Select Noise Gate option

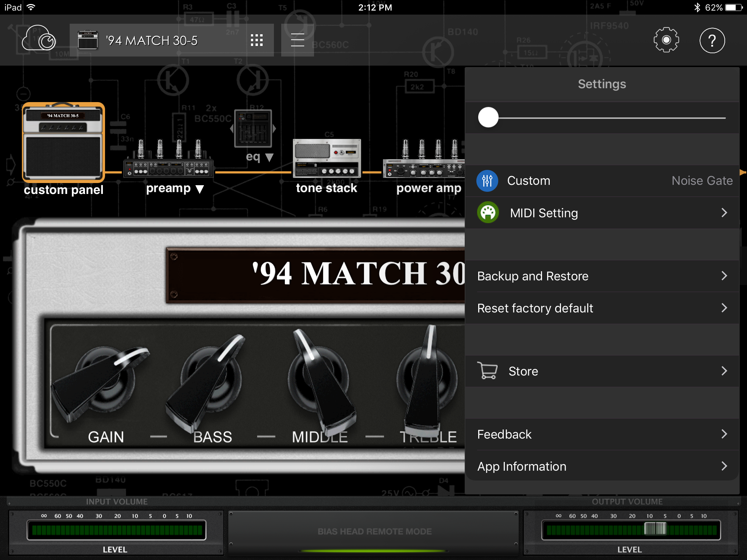click(x=702, y=181)
